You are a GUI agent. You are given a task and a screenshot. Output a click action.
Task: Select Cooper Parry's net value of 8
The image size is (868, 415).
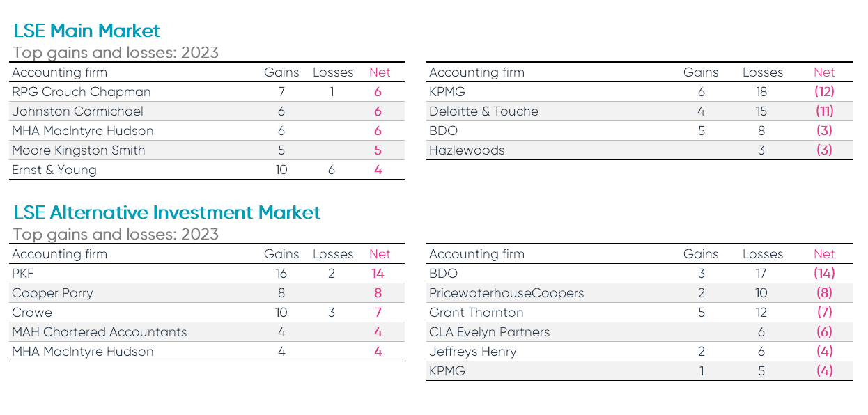[378, 293]
